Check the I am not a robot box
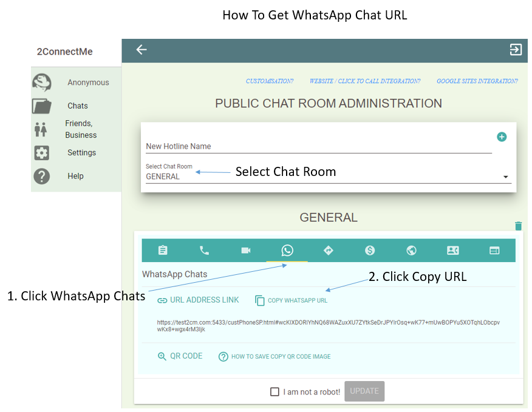 (x=275, y=392)
